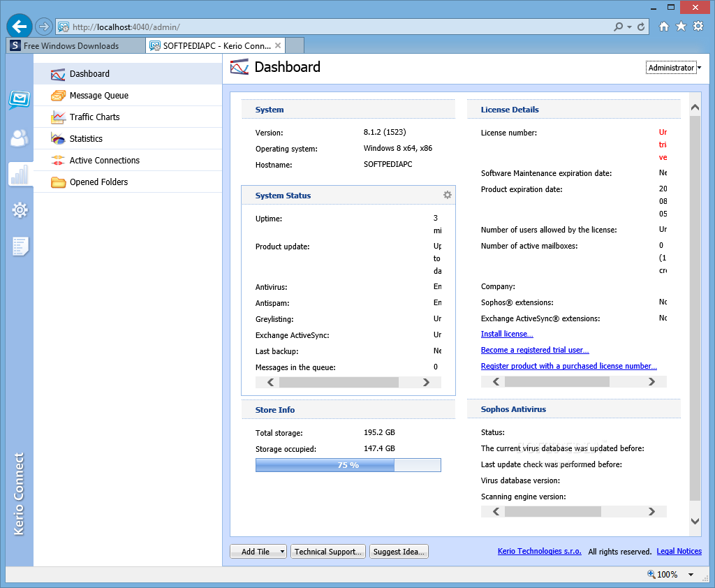Open the Legal Notices link
This screenshot has height=588, width=715.
(x=679, y=551)
